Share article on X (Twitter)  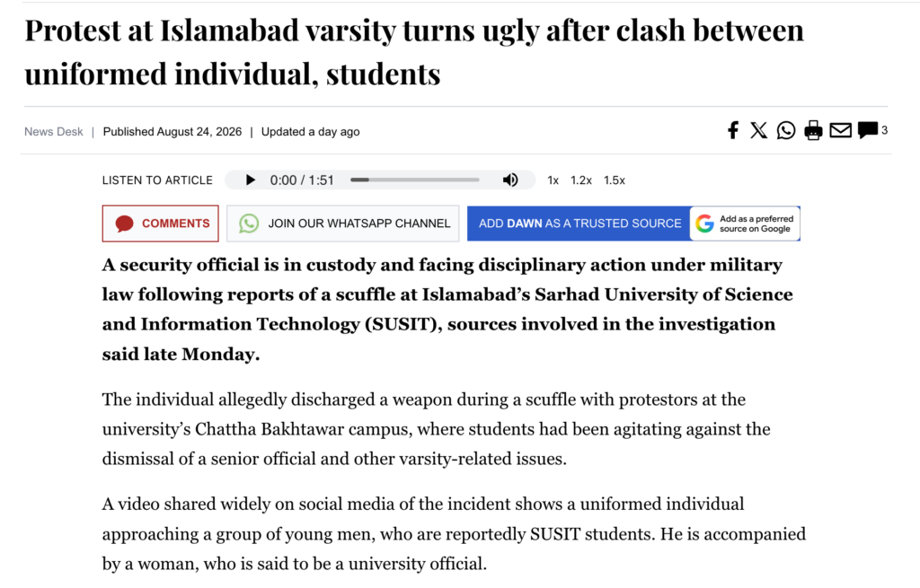click(758, 130)
